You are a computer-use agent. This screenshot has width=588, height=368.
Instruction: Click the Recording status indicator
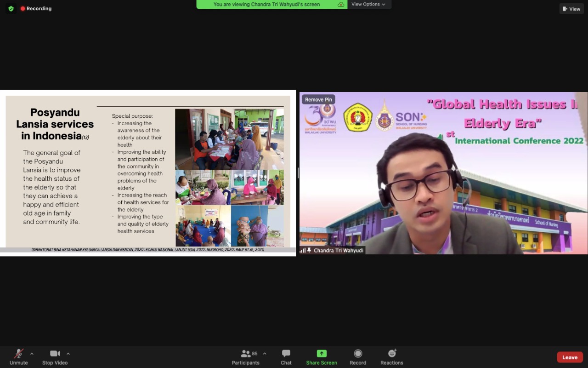pyautogui.click(x=36, y=8)
